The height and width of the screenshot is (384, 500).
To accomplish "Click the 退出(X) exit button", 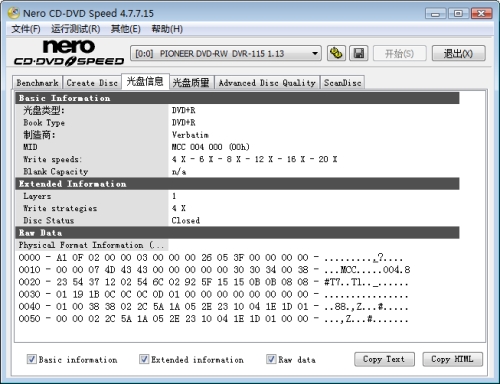I will [x=458, y=53].
